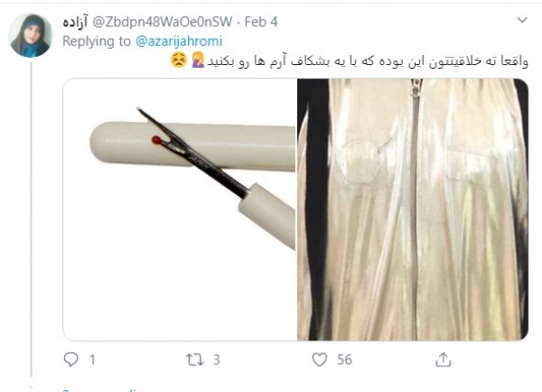Open the user's profile avatar picture
This screenshot has height=392, width=542.
tap(31, 35)
